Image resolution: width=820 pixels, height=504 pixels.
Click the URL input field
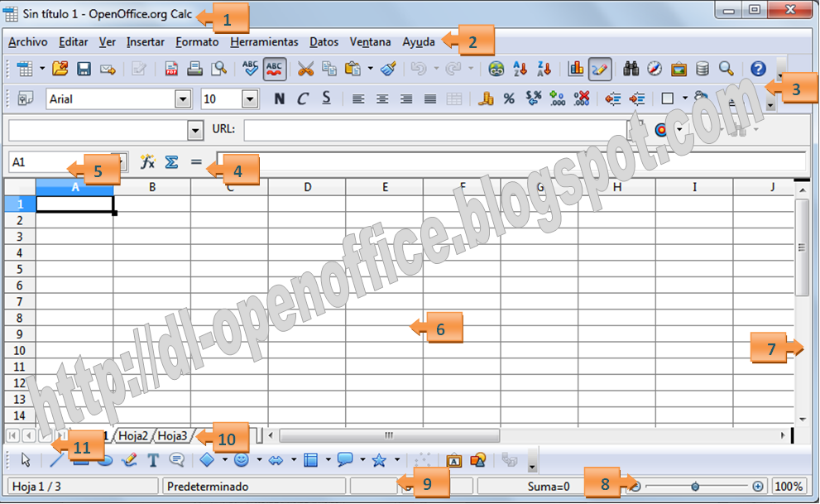(x=435, y=130)
